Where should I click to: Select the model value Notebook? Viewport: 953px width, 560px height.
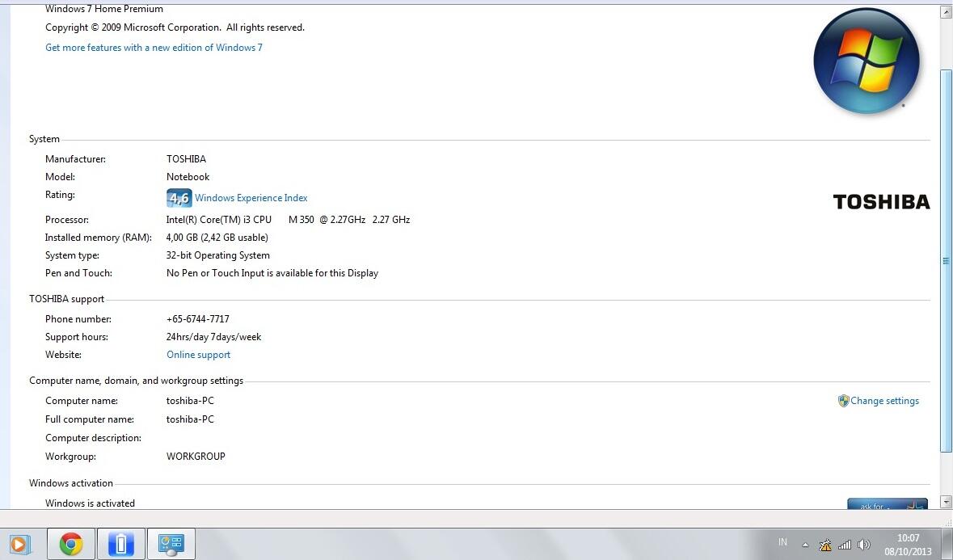(188, 177)
